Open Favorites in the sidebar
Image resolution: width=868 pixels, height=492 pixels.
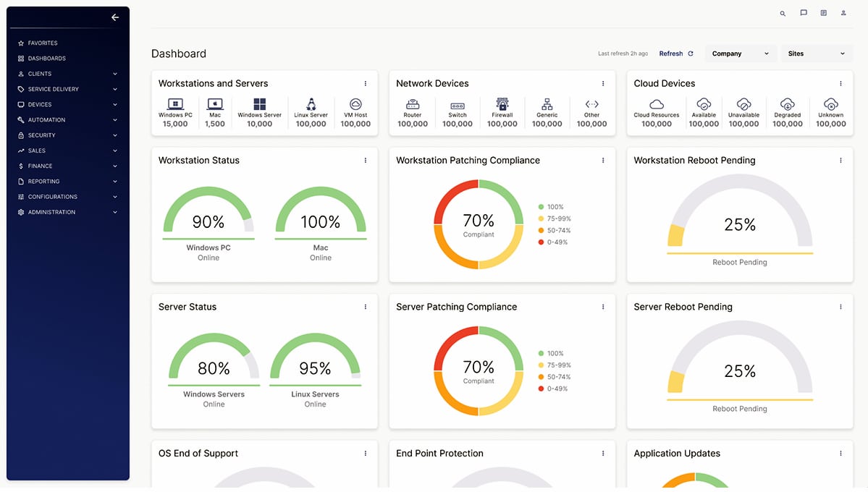[42, 43]
